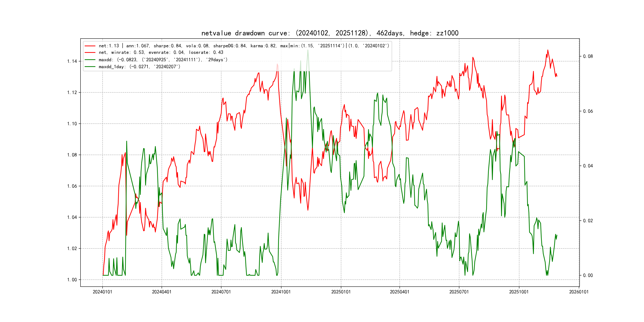Click the green swatch beside maxdd_1day legend entry

[90, 67]
